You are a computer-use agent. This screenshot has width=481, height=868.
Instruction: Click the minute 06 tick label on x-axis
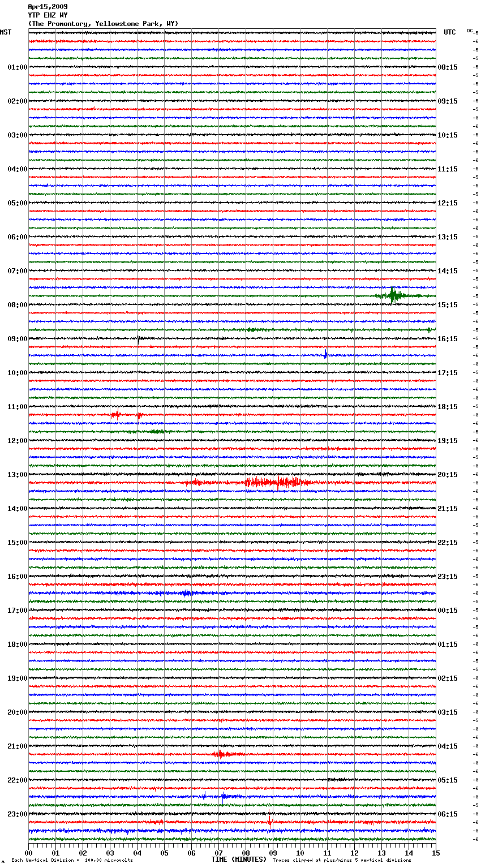pyautogui.click(x=192, y=853)
